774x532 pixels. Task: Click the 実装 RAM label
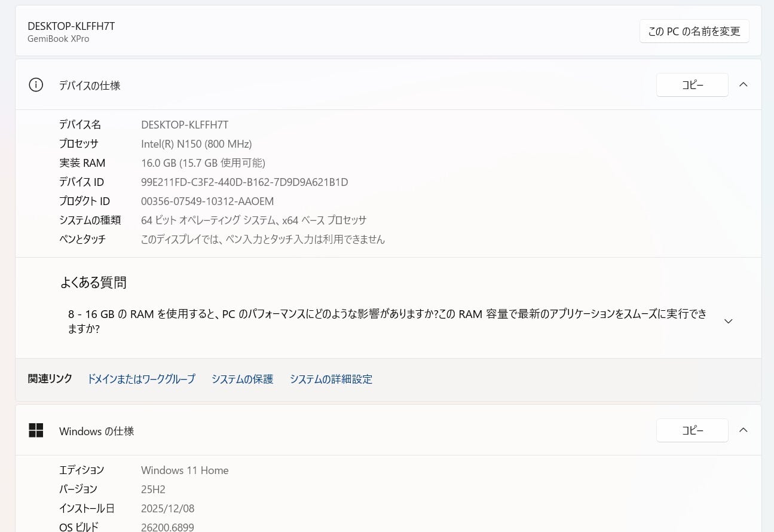(x=82, y=163)
